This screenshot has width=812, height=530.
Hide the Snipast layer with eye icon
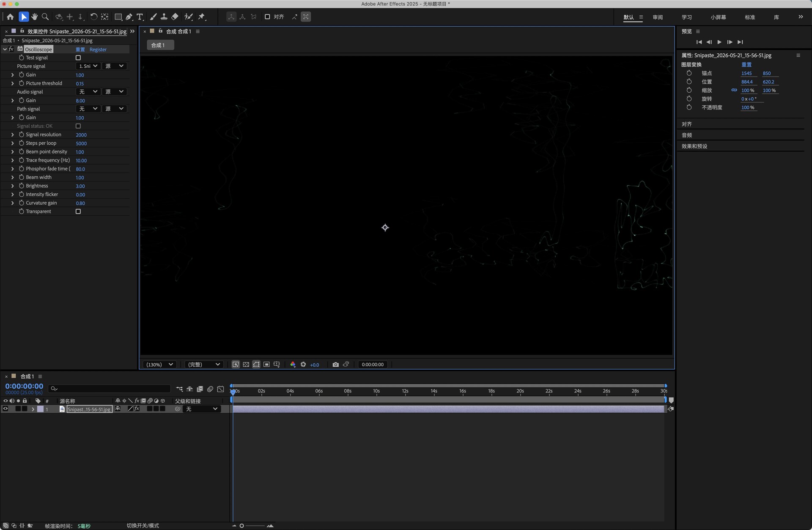point(5,409)
